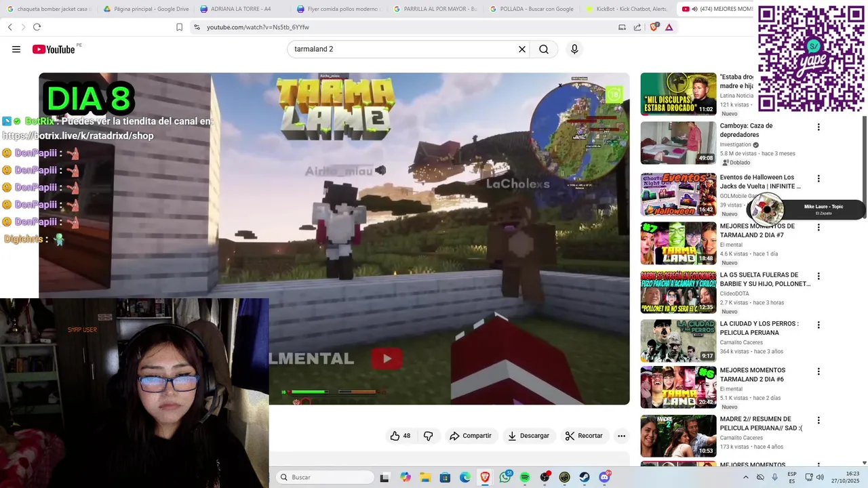Open the YouTube guide hamburger menu
The image size is (868, 488).
(x=16, y=49)
